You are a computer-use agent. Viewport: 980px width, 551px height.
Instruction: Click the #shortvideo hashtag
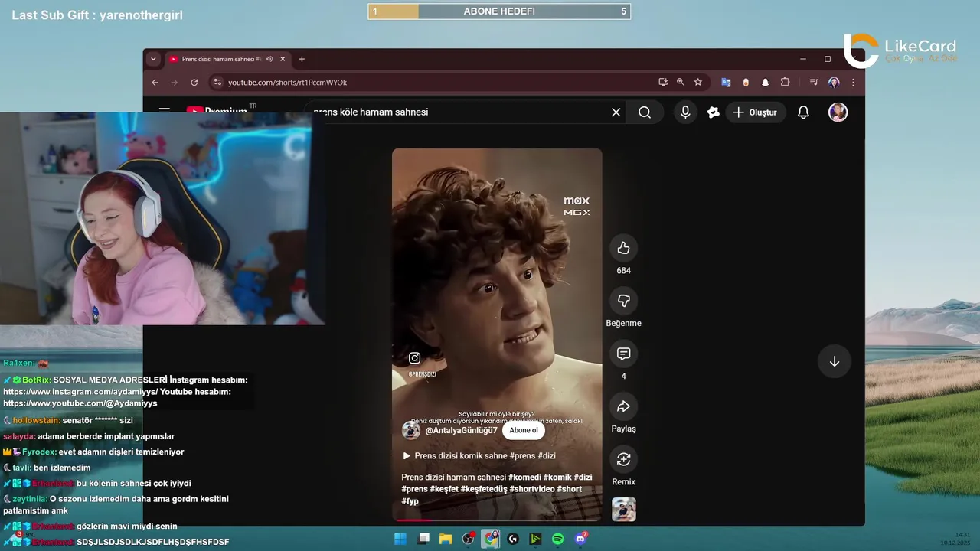[x=531, y=489]
